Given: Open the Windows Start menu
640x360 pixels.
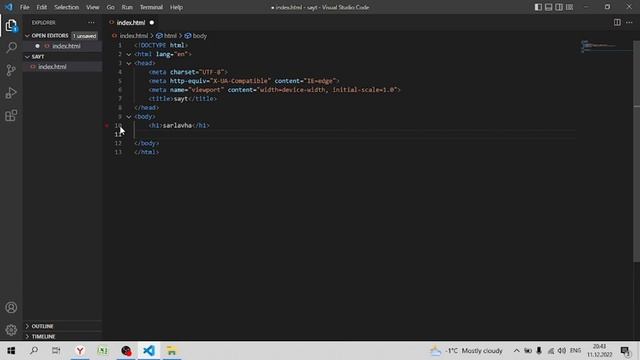Looking at the screenshot, I should [x=11, y=351].
